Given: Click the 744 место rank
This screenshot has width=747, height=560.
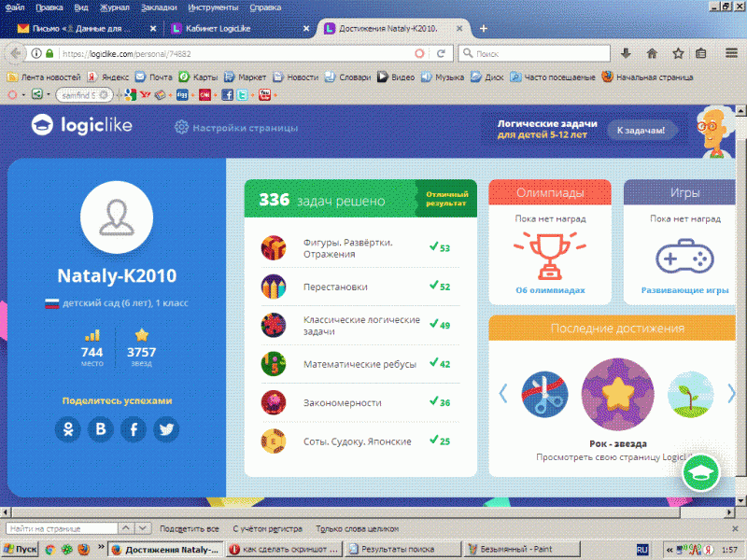Looking at the screenshot, I should click(92, 348).
